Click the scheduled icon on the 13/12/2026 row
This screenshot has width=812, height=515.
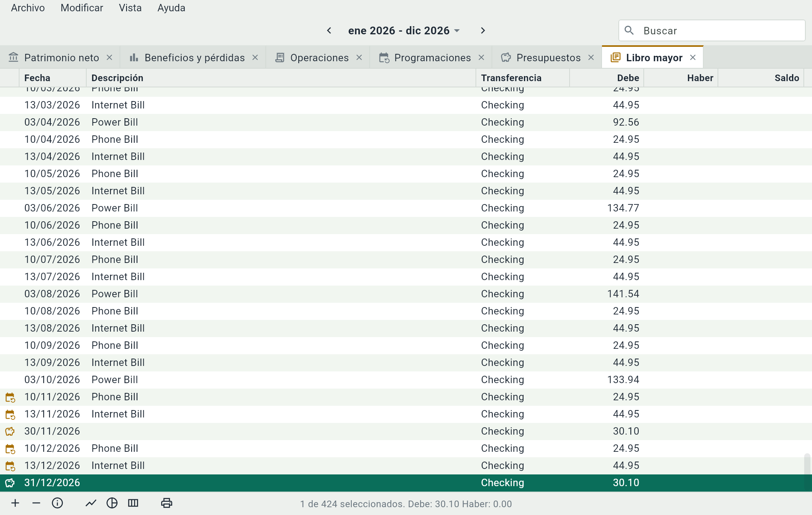pyautogui.click(x=10, y=466)
